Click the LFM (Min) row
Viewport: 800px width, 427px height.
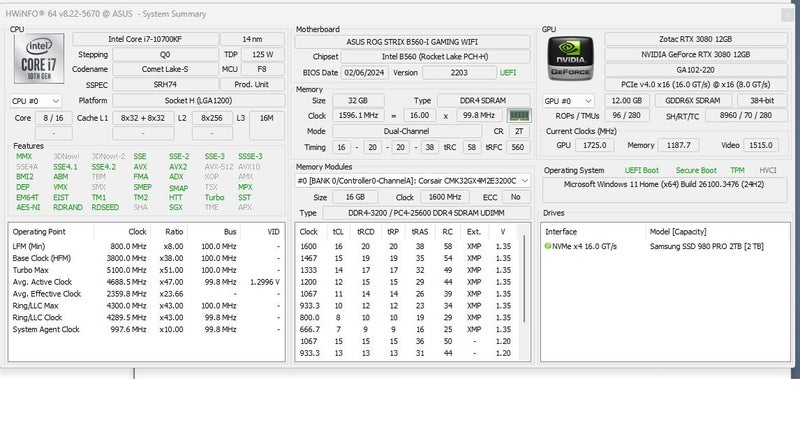pyautogui.click(x=146, y=246)
